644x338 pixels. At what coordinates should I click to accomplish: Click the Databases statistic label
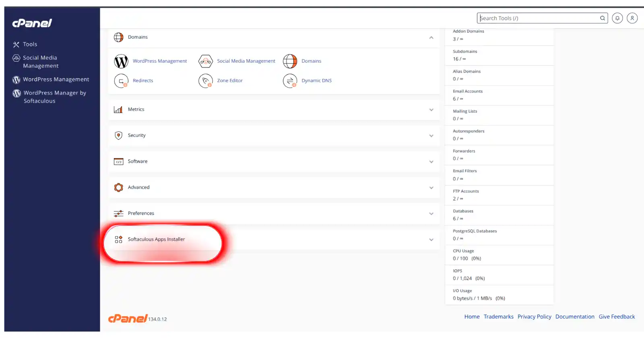tap(463, 211)
